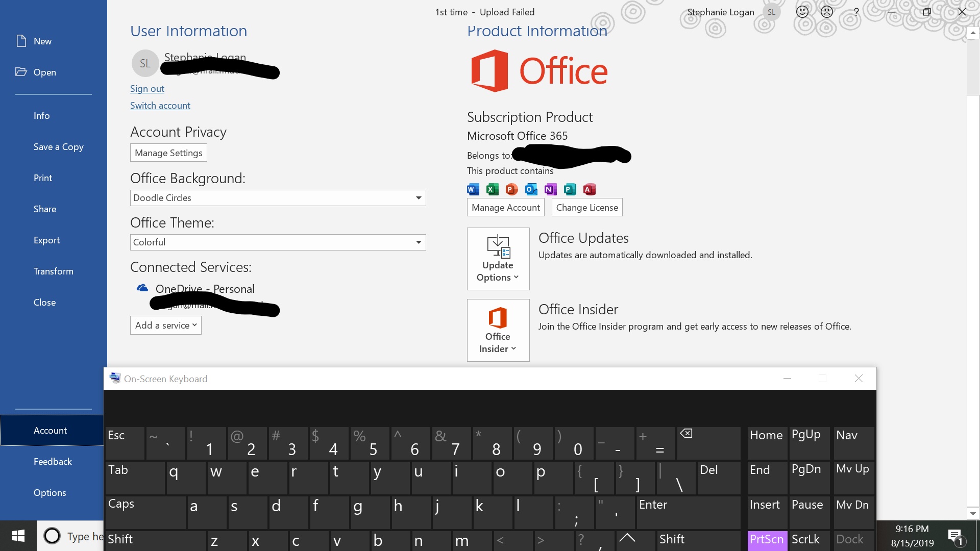
Task: Expand Update Options for Office Updates
Action: [498, 258]
